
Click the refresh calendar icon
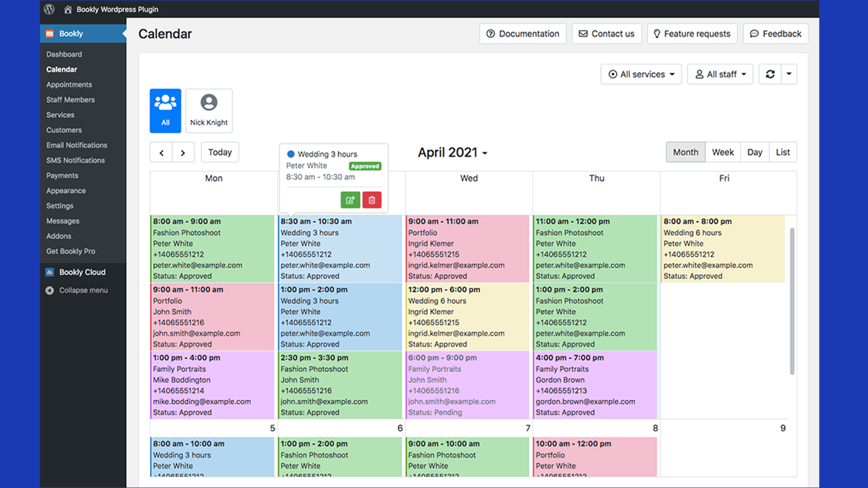770,74
